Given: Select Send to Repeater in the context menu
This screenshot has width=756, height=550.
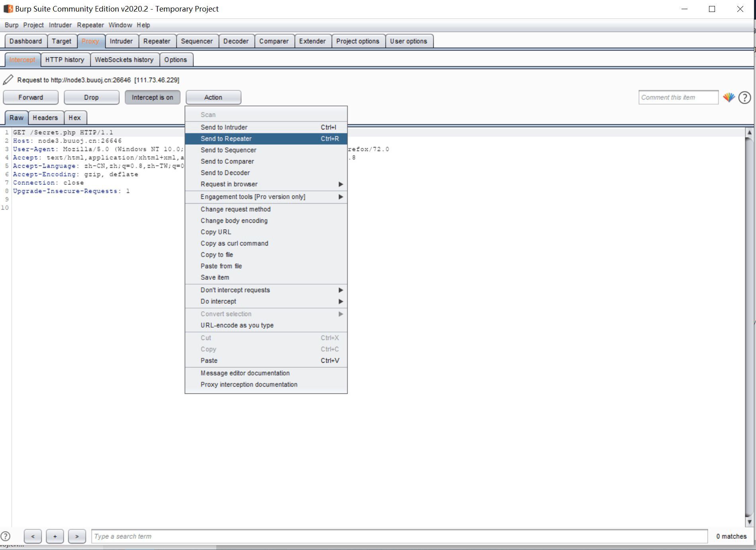Looking at the screenshot, I should [266, 139].
